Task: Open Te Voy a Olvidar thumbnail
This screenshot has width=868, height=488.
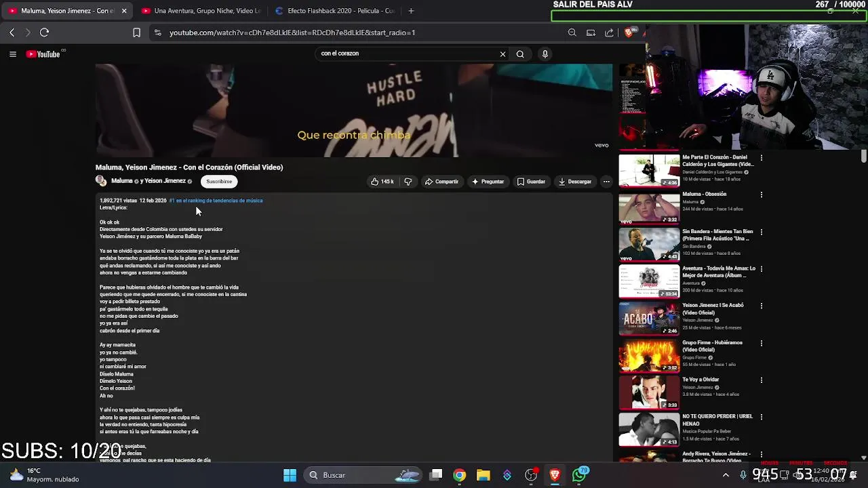Action: [649, 392]
